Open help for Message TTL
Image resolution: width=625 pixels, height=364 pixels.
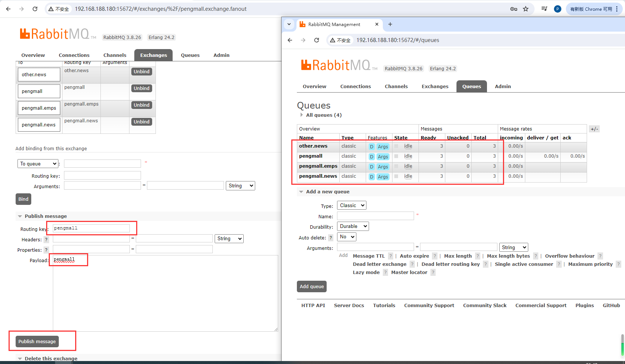(391, 256)
